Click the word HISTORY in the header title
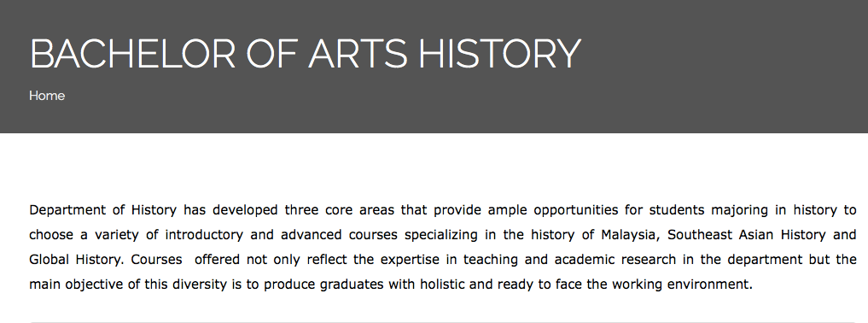 tap(499, 54)
